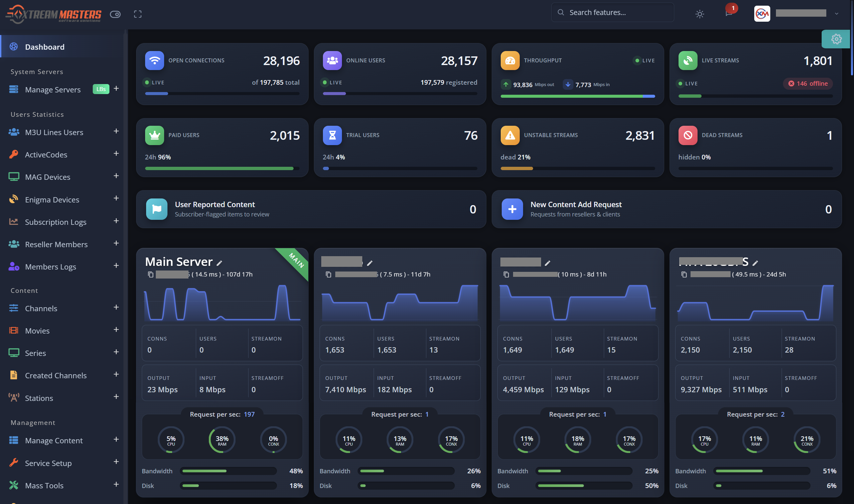This screenshot has width=854, height=504.
Task: Click the Xtream Masters logo
Action: (54, 14)
